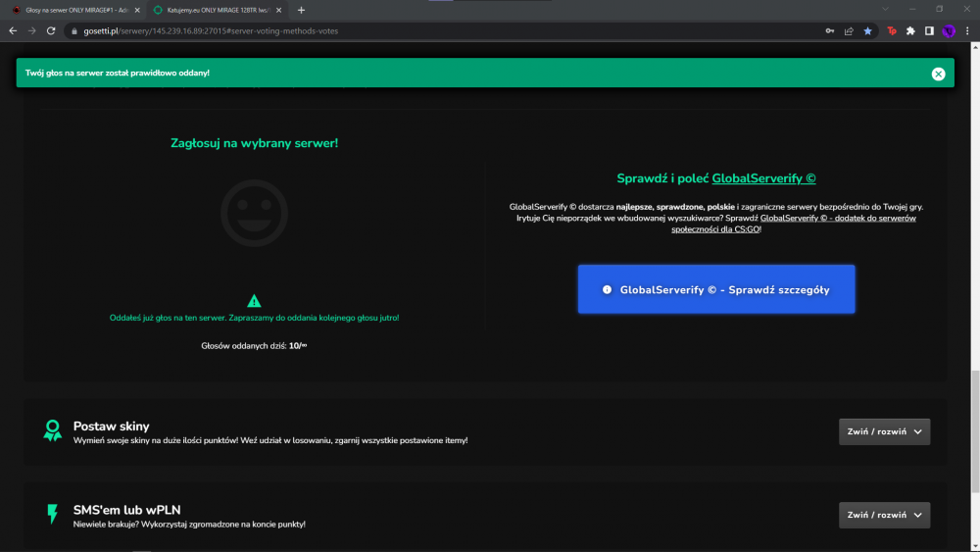The width and height of the screenshot is (980, 552).
Task: Open the Chrome three-dot menu
Action: [x=967, y=30]
